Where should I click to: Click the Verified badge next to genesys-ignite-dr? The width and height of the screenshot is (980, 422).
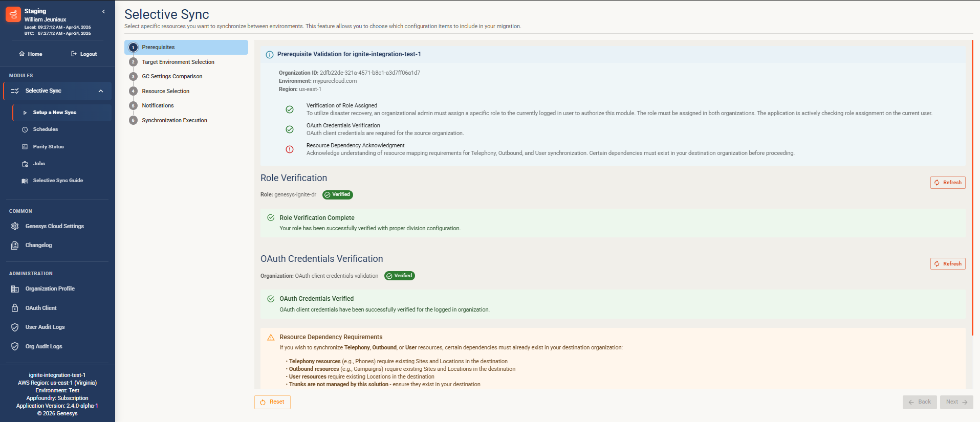338,195
